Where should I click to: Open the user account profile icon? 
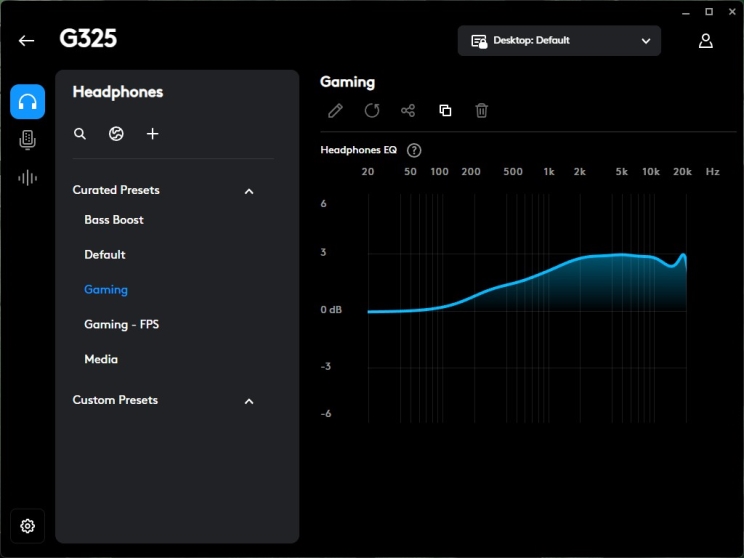706,41
